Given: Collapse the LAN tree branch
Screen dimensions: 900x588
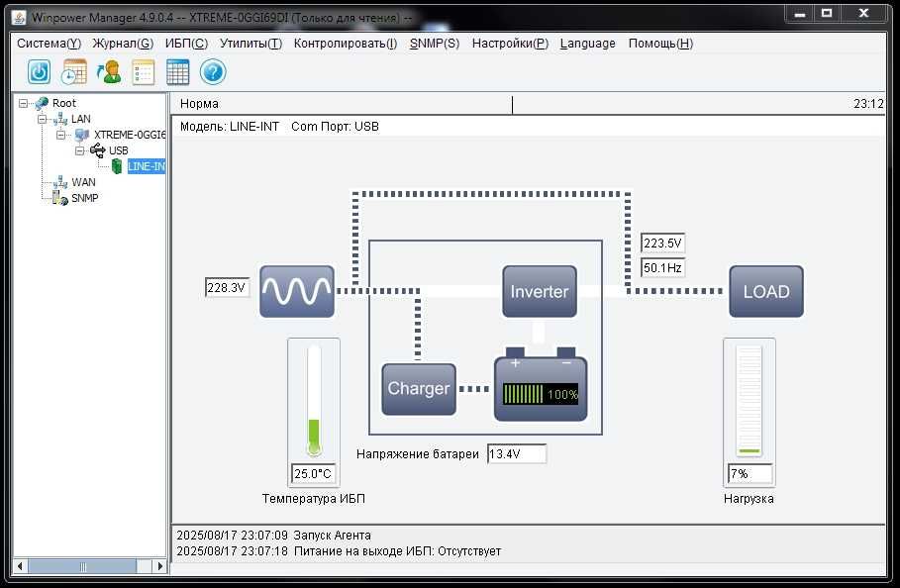Looking at the screenshot, I should (x=42, y=120).
